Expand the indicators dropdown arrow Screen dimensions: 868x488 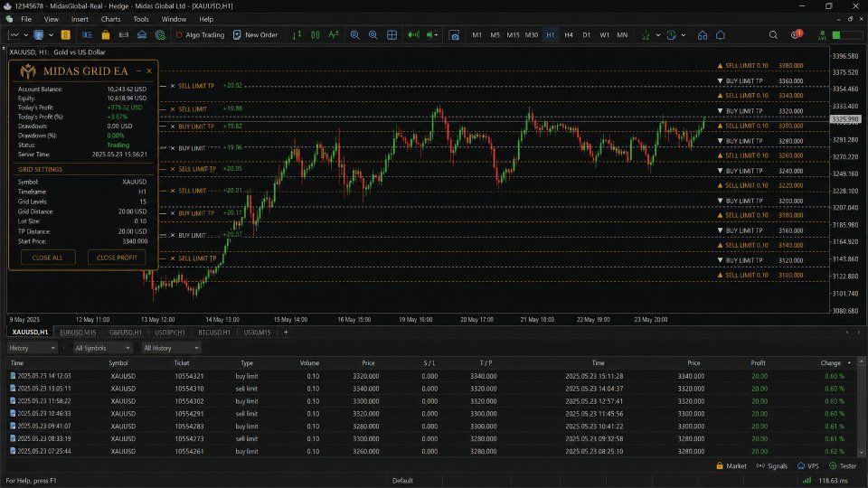point(657,35)
